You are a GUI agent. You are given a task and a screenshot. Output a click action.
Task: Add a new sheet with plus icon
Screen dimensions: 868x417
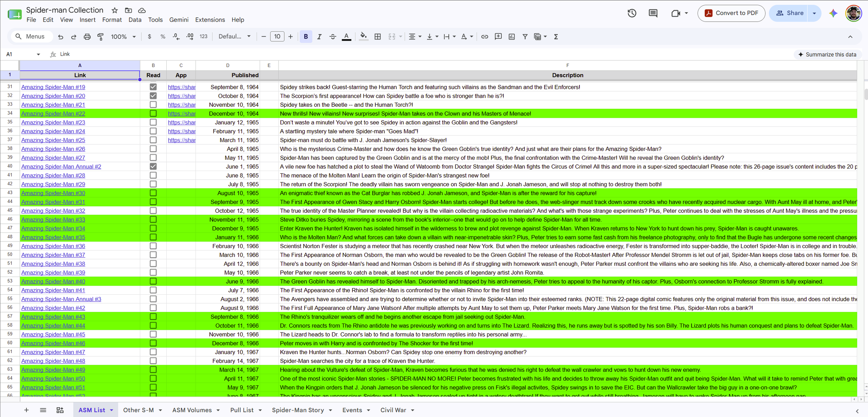click(x=26, y=410)
